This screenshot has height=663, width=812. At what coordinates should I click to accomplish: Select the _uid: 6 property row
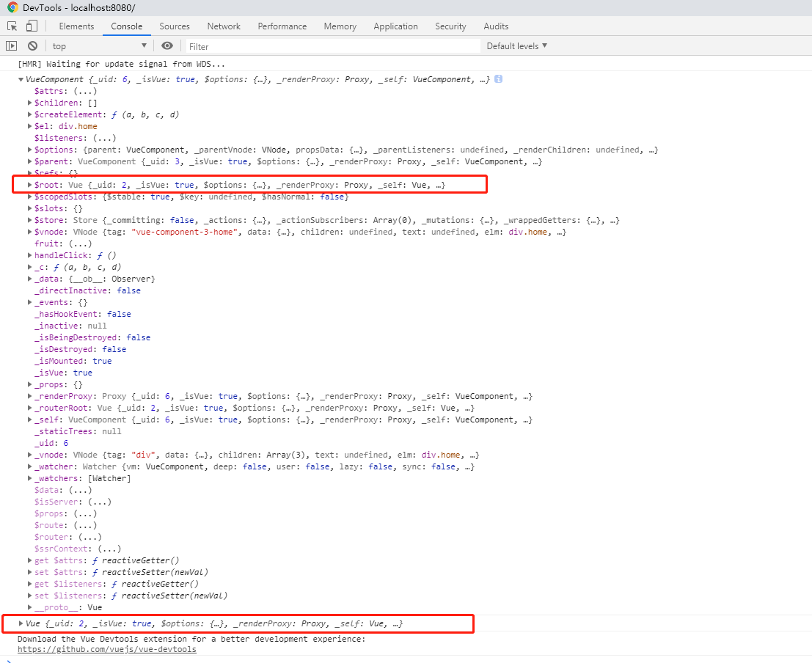click(x=51, y=444)
